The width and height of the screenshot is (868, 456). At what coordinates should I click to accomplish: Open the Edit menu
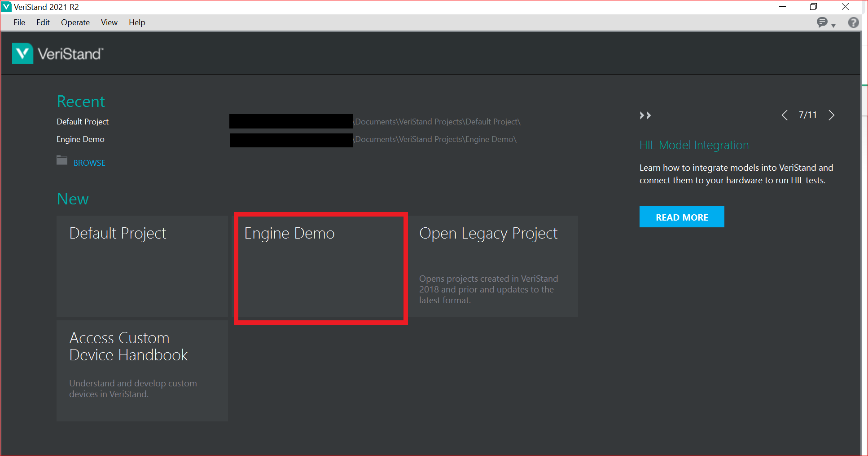click(43, 22)
